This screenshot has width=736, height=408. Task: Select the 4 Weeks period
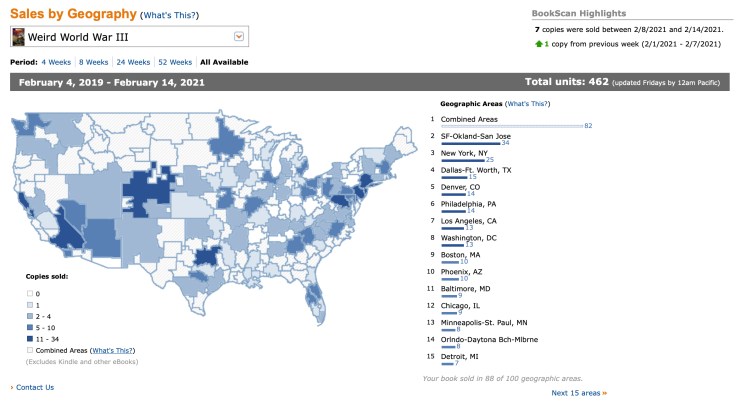pyautogui.click(x=58, y=62)
